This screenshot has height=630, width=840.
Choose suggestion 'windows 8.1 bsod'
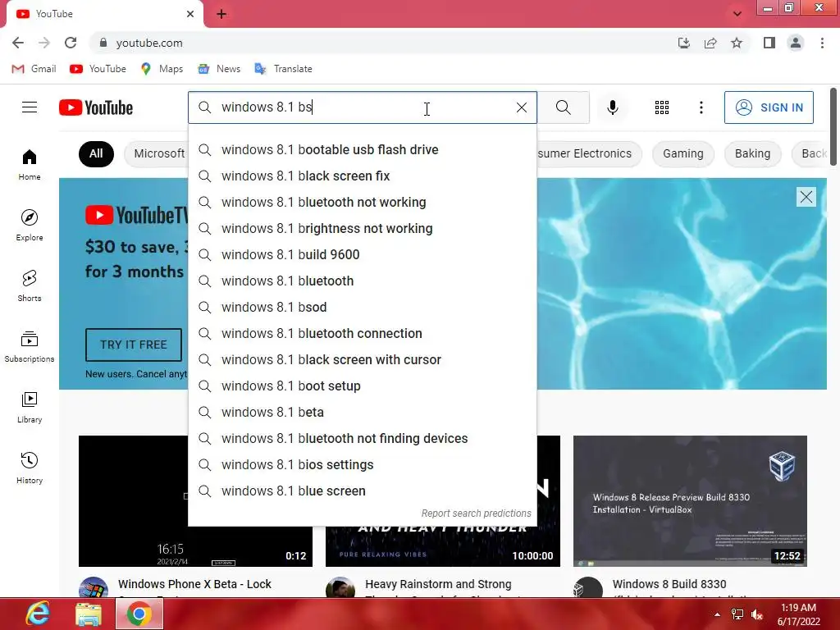click(x=362, y=307)
